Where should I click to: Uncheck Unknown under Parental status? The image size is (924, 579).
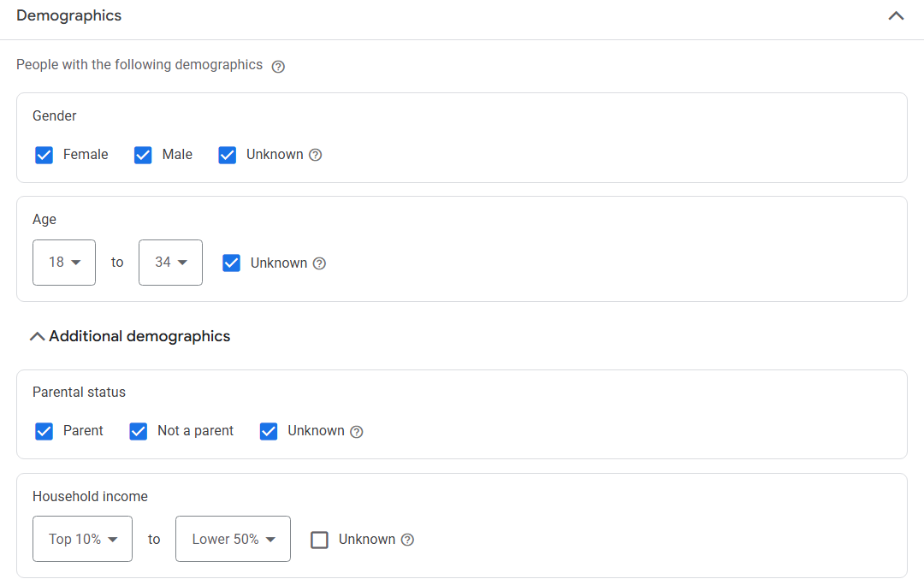coord(269,431)
